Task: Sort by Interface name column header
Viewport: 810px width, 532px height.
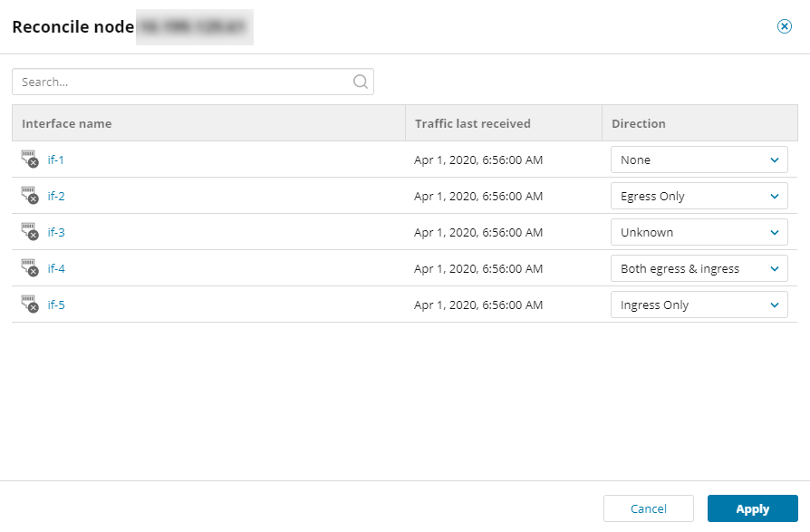Action: point(67,123)
